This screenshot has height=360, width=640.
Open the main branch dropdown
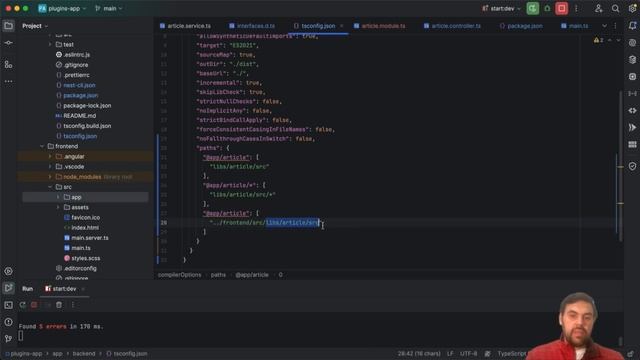(109, 8)
